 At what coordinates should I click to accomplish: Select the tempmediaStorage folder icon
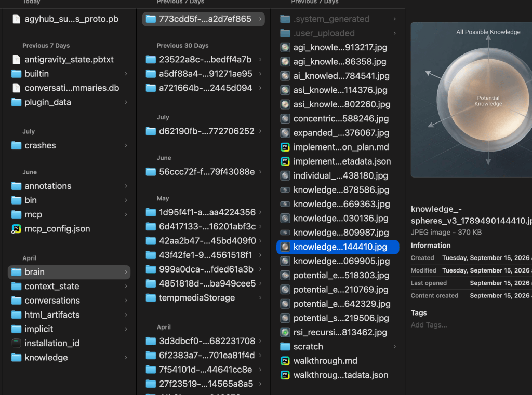[151, 298]
